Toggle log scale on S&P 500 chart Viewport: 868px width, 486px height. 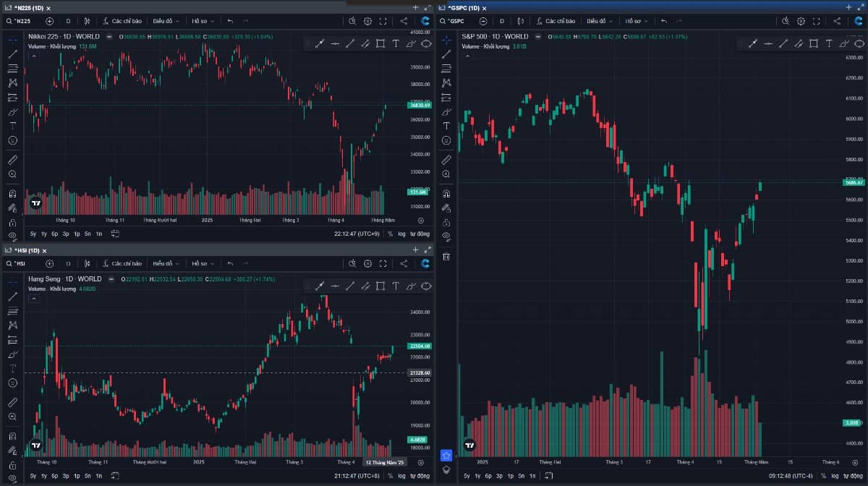pyautogui.click(x=836, y=476)
